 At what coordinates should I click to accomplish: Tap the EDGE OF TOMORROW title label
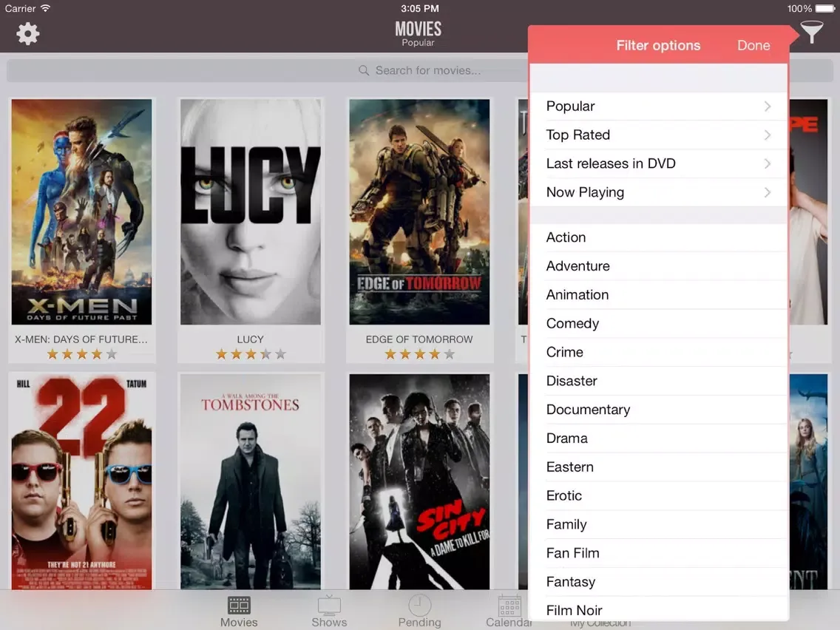click(x=419, y=339)
